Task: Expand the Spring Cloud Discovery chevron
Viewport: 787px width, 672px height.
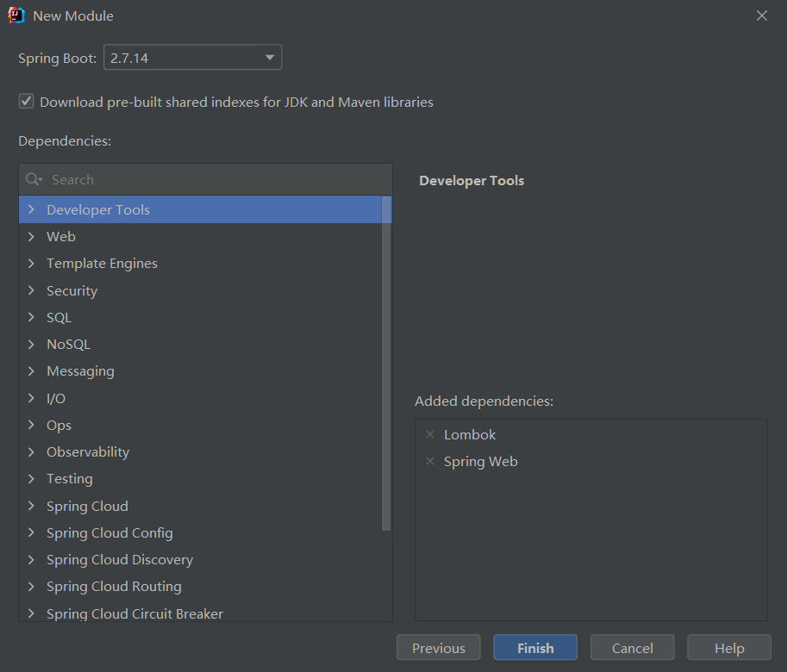Action: [31, 560]
